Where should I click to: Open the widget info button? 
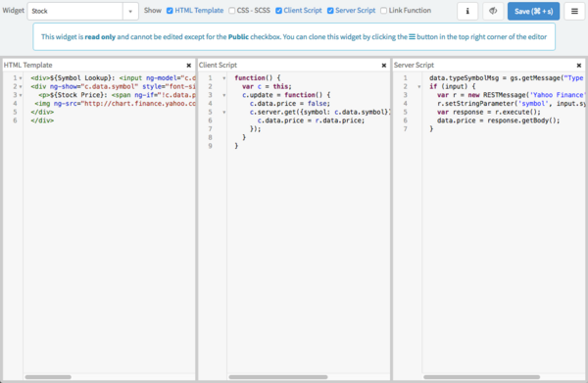[467, 11]
